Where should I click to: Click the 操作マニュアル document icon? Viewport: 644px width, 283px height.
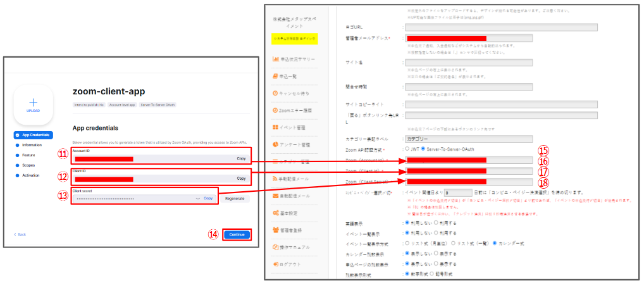click(x=276, y=248)
